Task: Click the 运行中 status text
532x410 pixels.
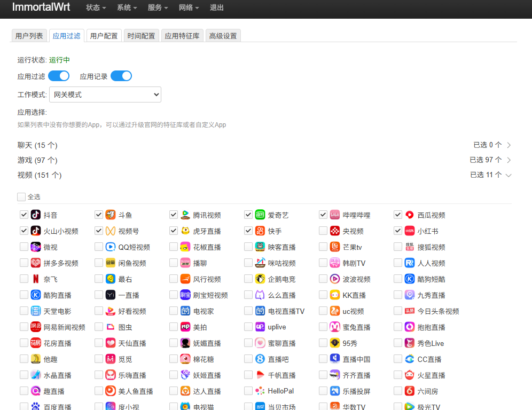Action: tap(59, 60)
